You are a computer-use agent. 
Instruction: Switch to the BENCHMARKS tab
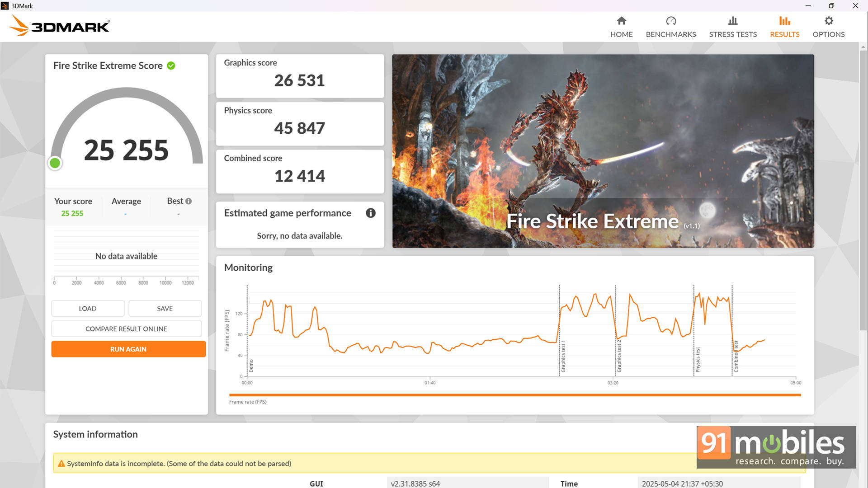tap(671, 34)
